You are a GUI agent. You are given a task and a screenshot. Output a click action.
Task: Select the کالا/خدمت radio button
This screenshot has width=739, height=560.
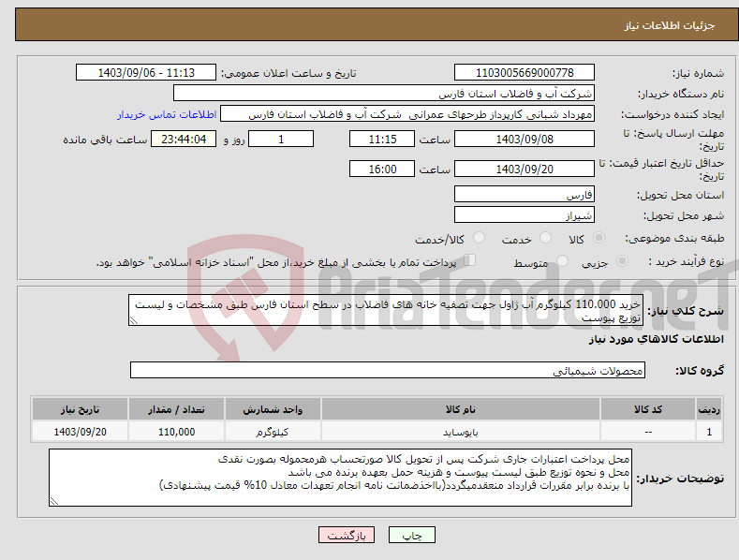coord(479,238)
